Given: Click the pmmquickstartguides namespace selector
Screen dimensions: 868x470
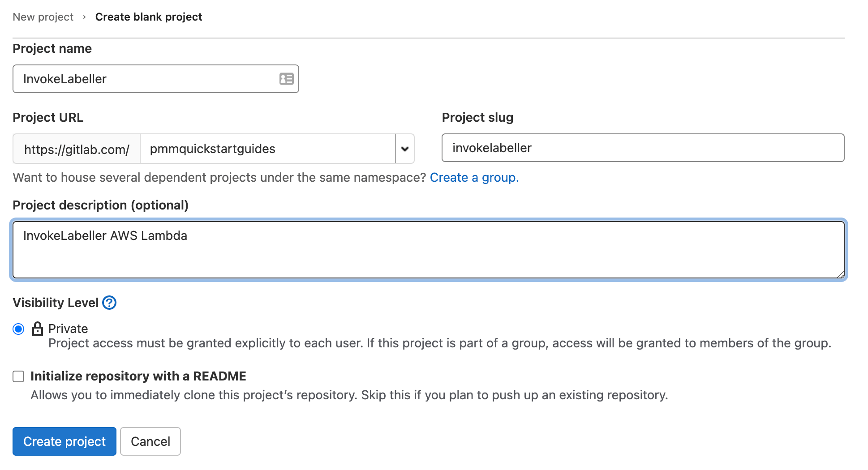Looking at the screenshot, I should pyautogui.click(x=267, y=149).
